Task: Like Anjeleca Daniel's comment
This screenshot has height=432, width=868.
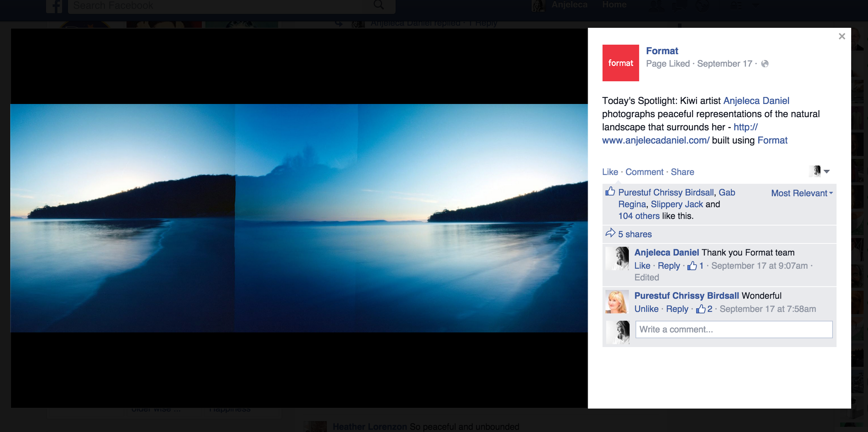Action: [x=642, y=266]
